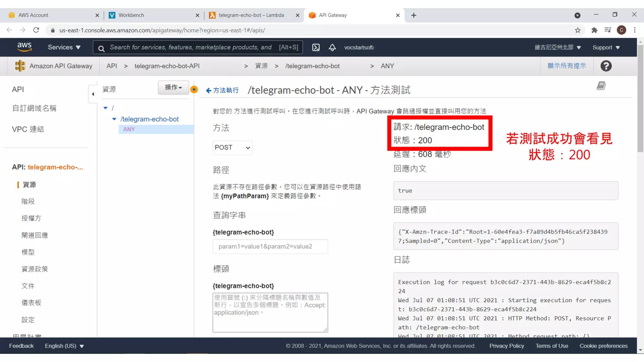
Task: Collapse the left navigation panel arrow
Action: click(x=93, y=94)
